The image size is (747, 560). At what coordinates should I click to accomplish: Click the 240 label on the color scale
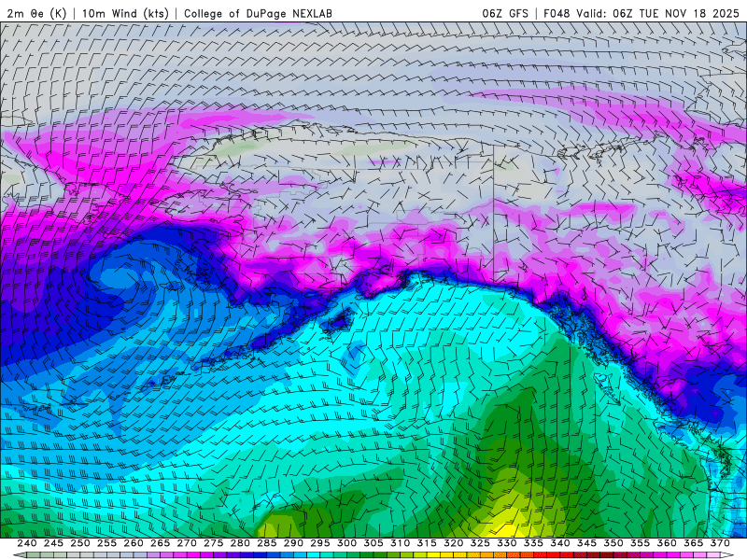(27, 543)
